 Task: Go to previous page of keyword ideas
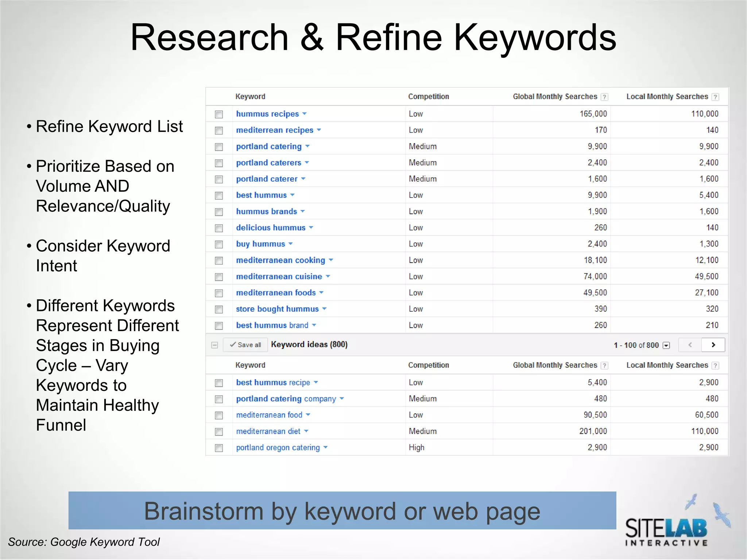[x=690, y=345]
